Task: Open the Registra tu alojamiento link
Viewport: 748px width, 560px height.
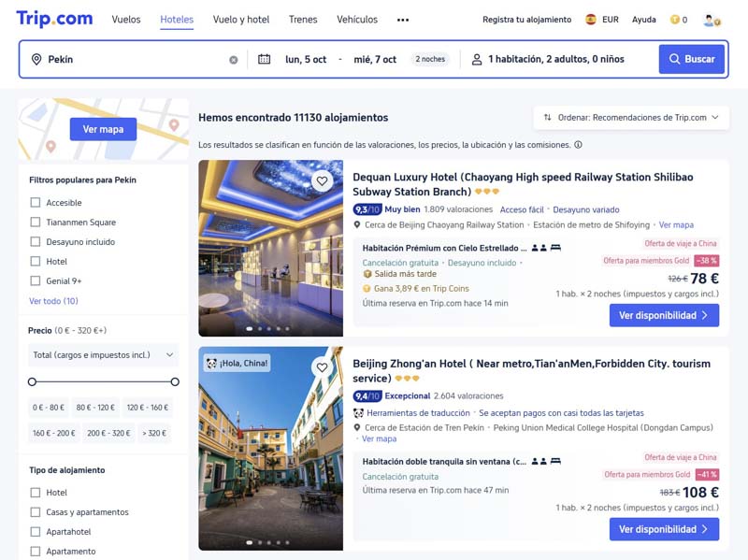Action: pyautogui.click(x=526, y=20)
